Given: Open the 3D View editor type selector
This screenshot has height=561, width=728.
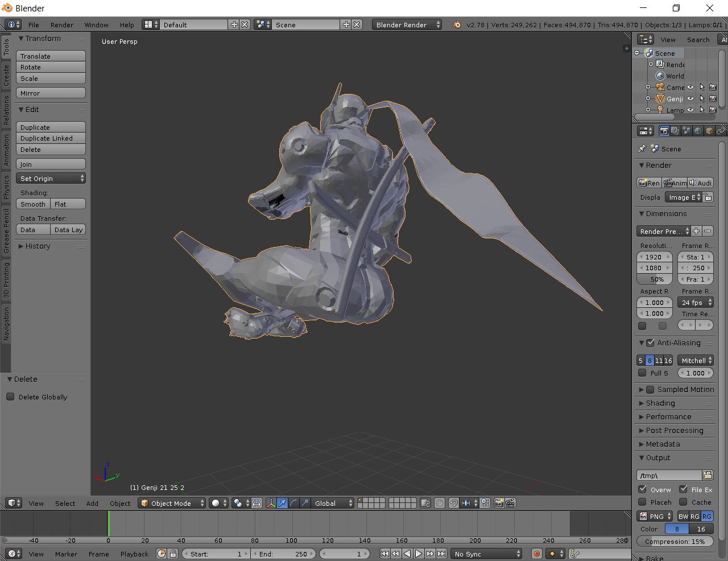Looking at the screenshot, I should pos(14,503).
